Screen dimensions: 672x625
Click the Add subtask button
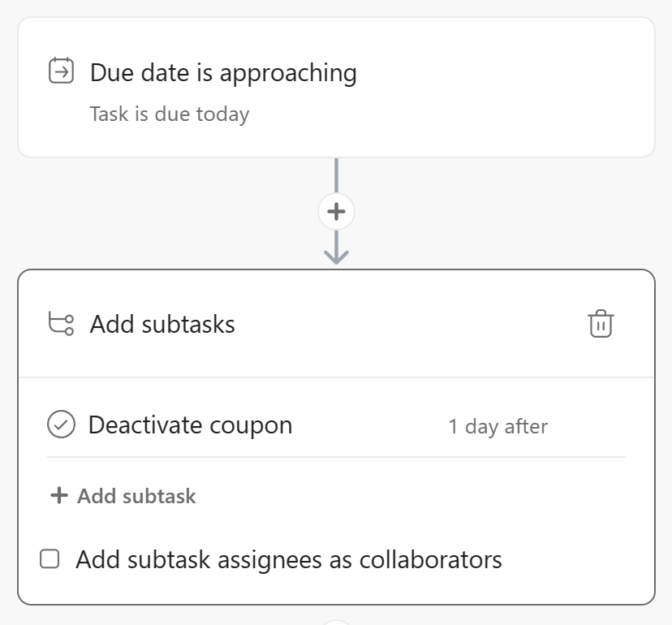[x=123, y=496]
